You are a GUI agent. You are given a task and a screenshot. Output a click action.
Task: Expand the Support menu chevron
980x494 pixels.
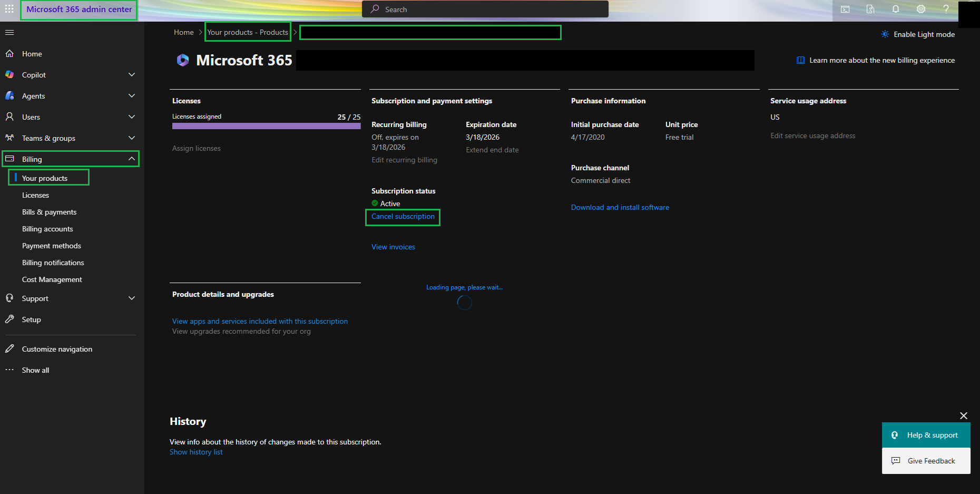(132, 298)
